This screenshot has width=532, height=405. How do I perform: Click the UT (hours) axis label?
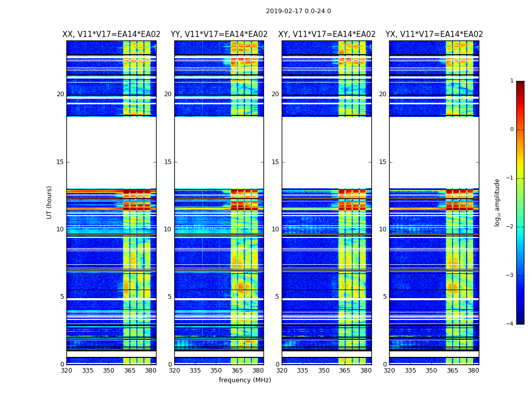tap(49, 202)
